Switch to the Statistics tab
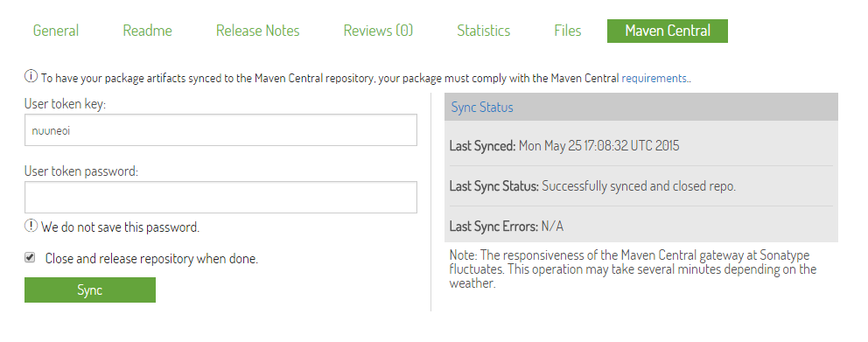The width and height of the screenshot is (868, 342). point(483,31)
